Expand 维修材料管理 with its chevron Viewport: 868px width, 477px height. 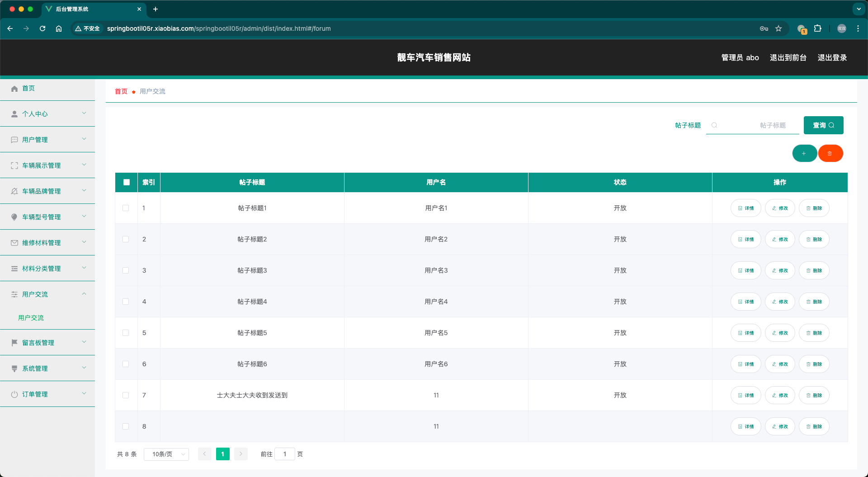(84, 242)
